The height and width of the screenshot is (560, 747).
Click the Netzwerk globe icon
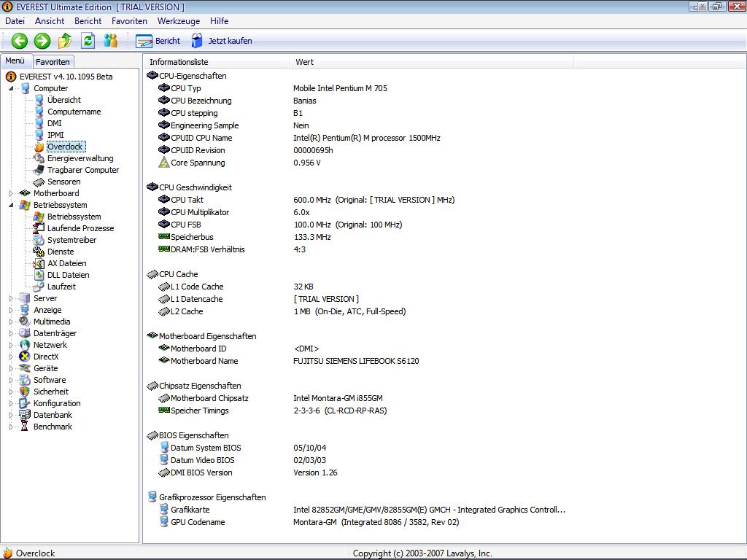click(25, 345)
